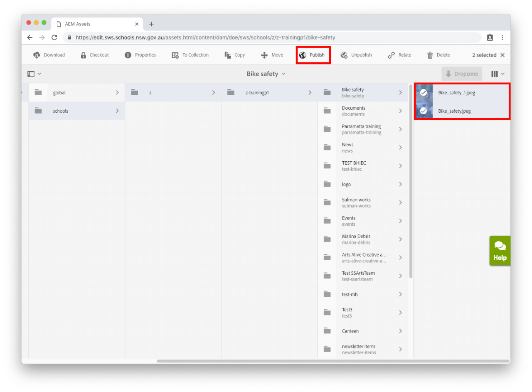Click the Bike_safety.jpeg file name
This screenshot has height=392, width=532.
click(x=454, y=111)
